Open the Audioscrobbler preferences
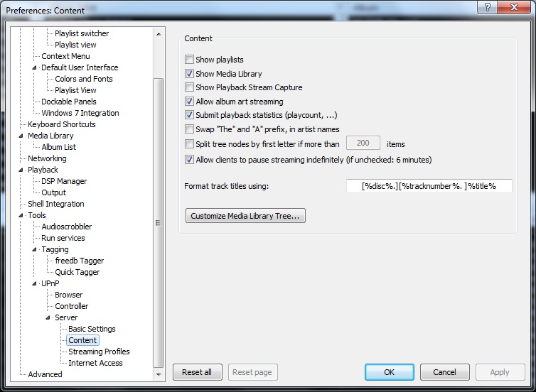 pyautogui.click(x=66, y=227)
